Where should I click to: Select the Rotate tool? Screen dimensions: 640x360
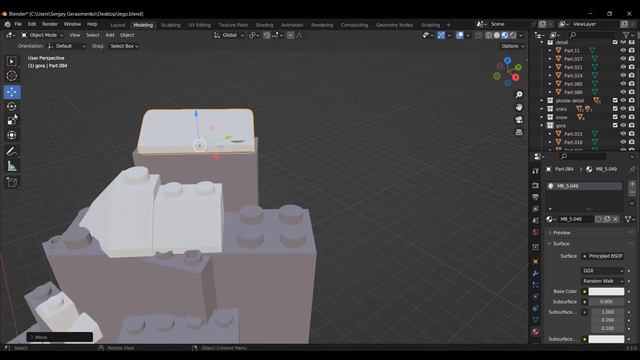click(12, 107)
